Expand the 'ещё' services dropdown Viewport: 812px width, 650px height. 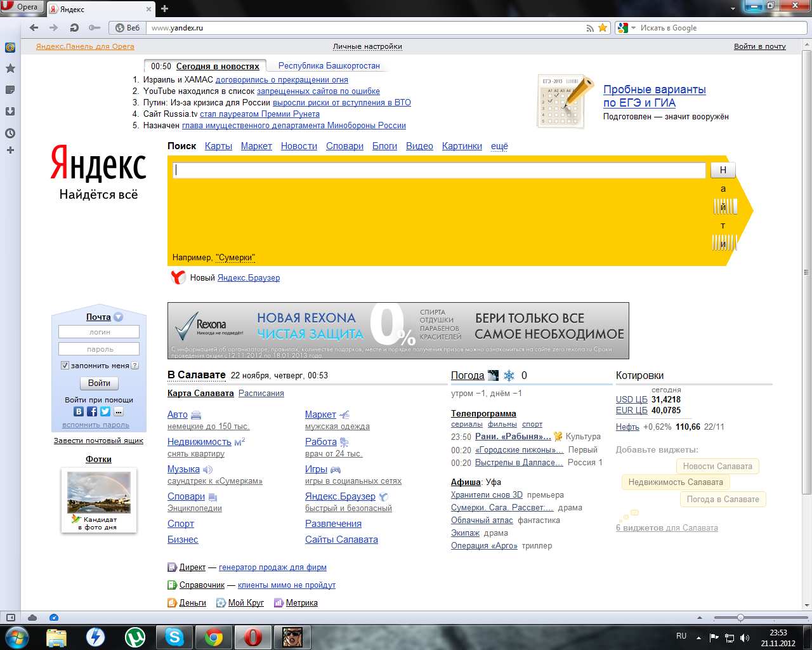click(x=499, y=146)
